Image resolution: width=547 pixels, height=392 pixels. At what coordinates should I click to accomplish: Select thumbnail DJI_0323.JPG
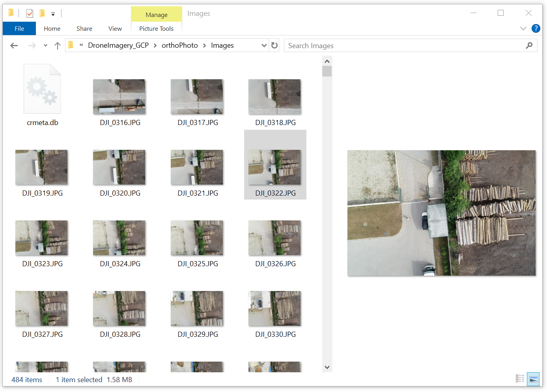click(41, 238)
